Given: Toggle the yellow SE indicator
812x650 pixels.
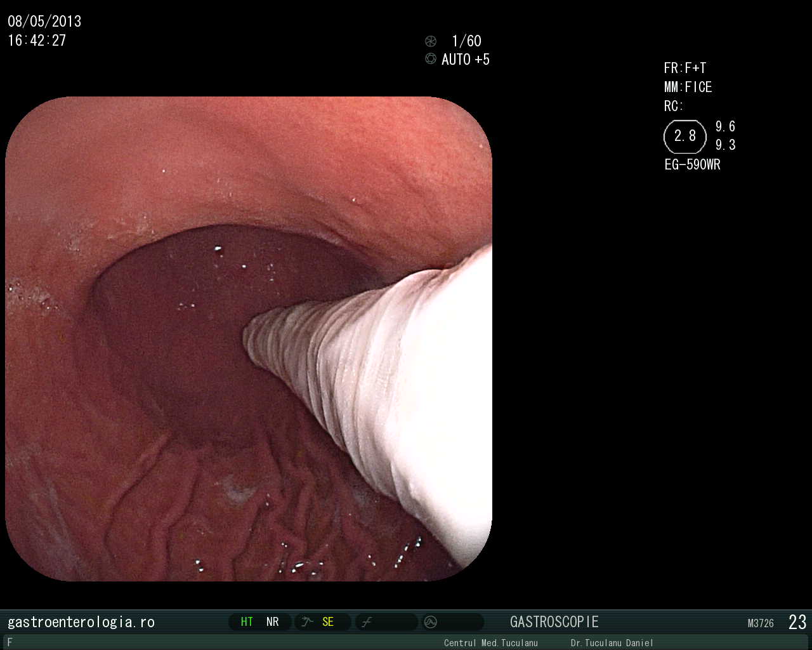Looking at the screenshot, I should (x=328, y=622).
